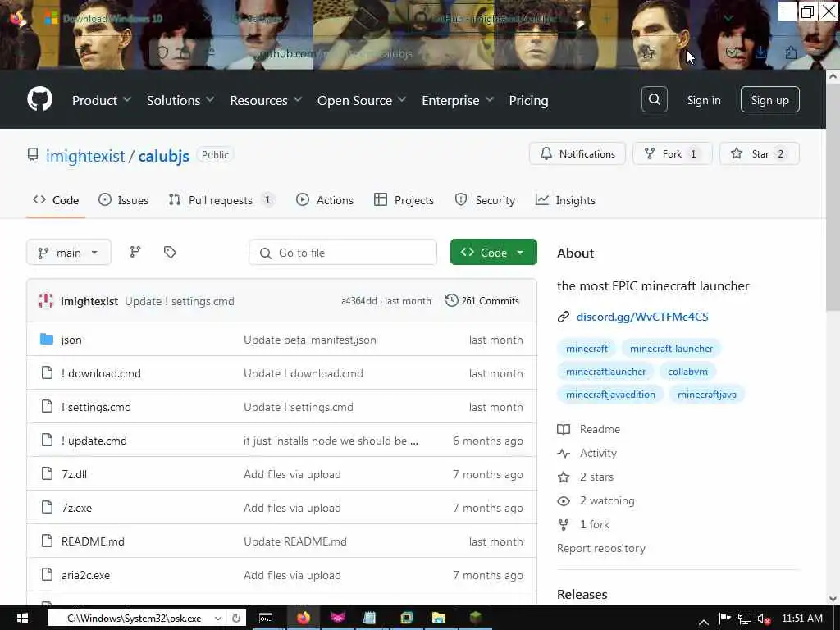The height and width of the screenshot is (630, 840).
Task: Open the pink cat-face taskbar icon
Action: pos(337,618)
